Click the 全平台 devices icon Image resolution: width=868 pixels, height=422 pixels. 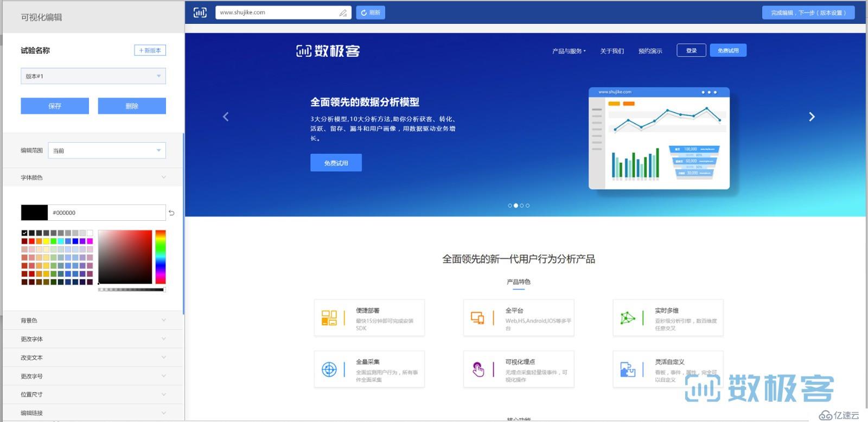[x=478, y=318]
